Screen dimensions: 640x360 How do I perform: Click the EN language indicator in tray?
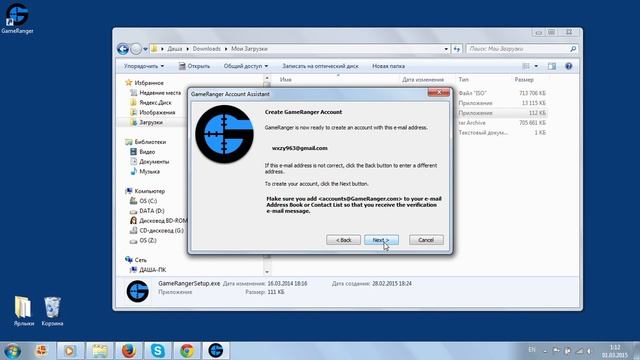pos(531,350)
